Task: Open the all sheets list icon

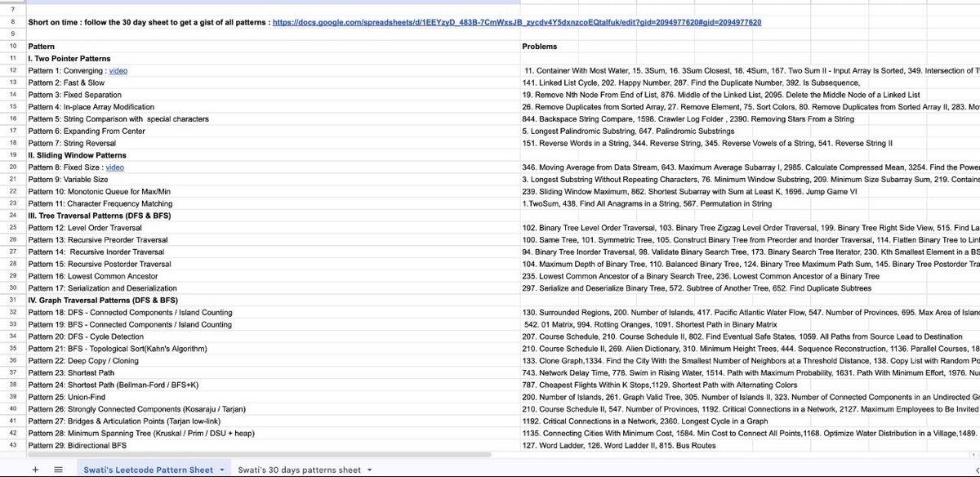Action: click(x=58, y=470)
